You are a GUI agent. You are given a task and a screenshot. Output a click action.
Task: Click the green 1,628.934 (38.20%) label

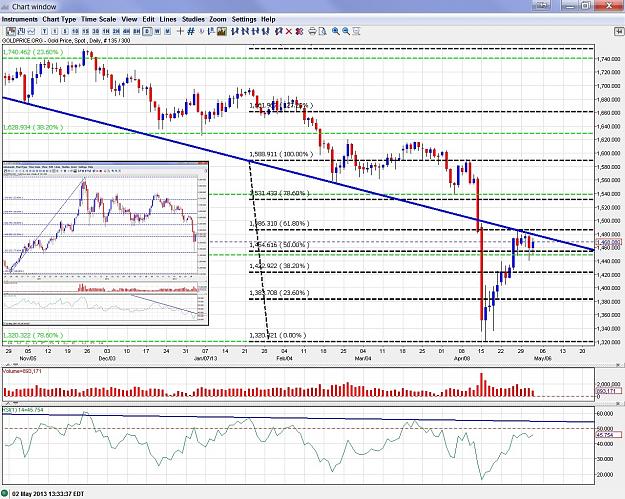click(33, 128)
